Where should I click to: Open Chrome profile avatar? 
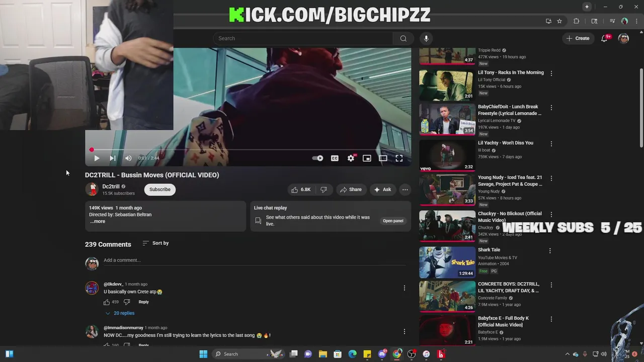(624, 21)
